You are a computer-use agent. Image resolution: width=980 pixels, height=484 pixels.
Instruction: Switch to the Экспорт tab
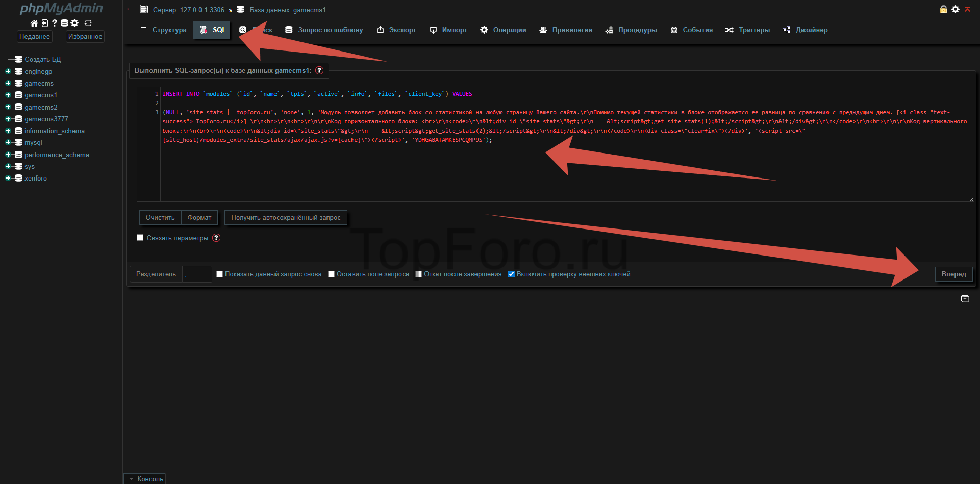click(396, 30)
